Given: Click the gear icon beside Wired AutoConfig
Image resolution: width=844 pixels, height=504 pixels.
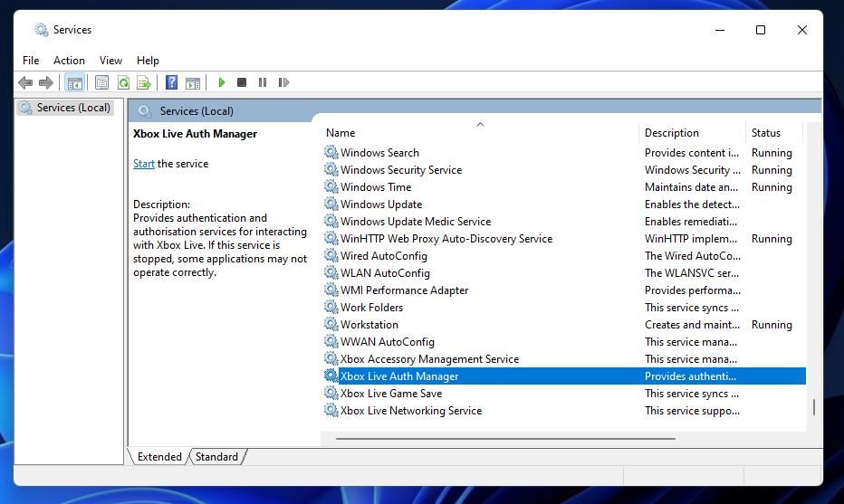Looking at the screenshot, I should (x=331, y=255).
